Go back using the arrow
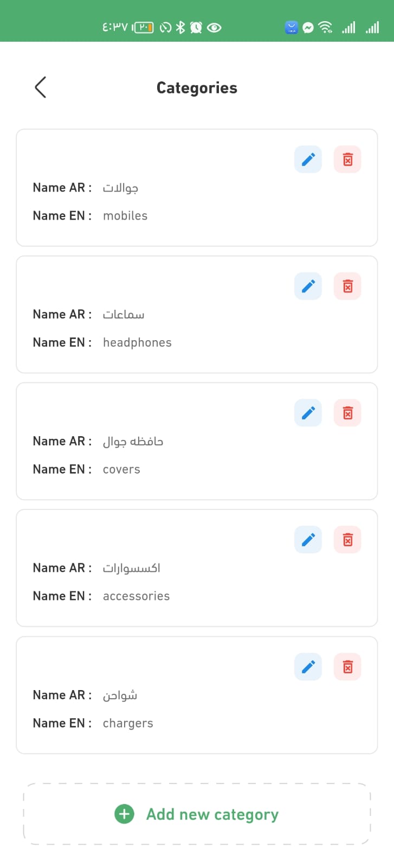Screen dimensions: 394x868 tap(41, 87)
